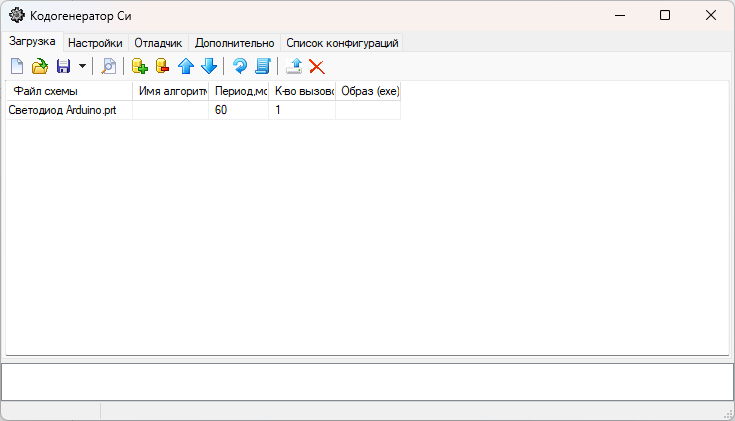The width and height of the screenshot is (735, 421).
Task: Save using the blue floppy disk icon
Action: pos(63,67)
